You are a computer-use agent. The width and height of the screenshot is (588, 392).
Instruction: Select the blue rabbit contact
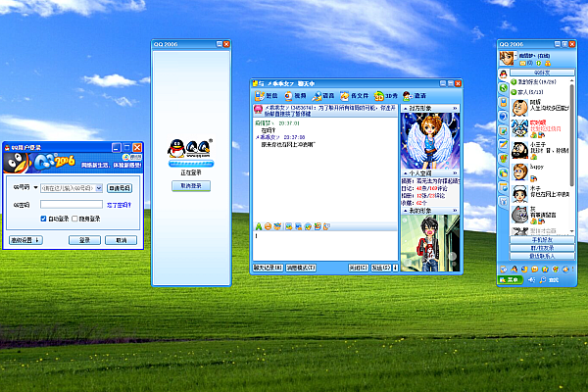(x=519, y=129)
